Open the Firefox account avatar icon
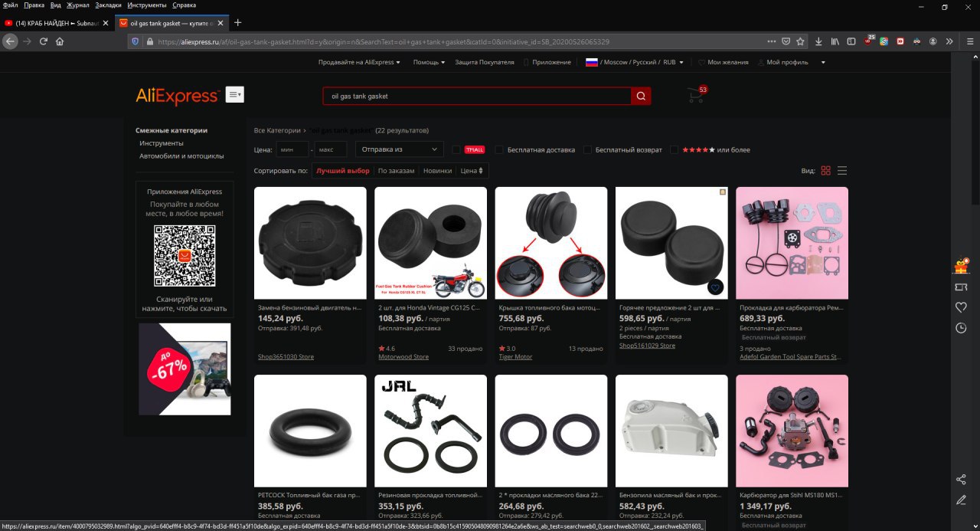 pyautogui.click(x=933, y=41)
